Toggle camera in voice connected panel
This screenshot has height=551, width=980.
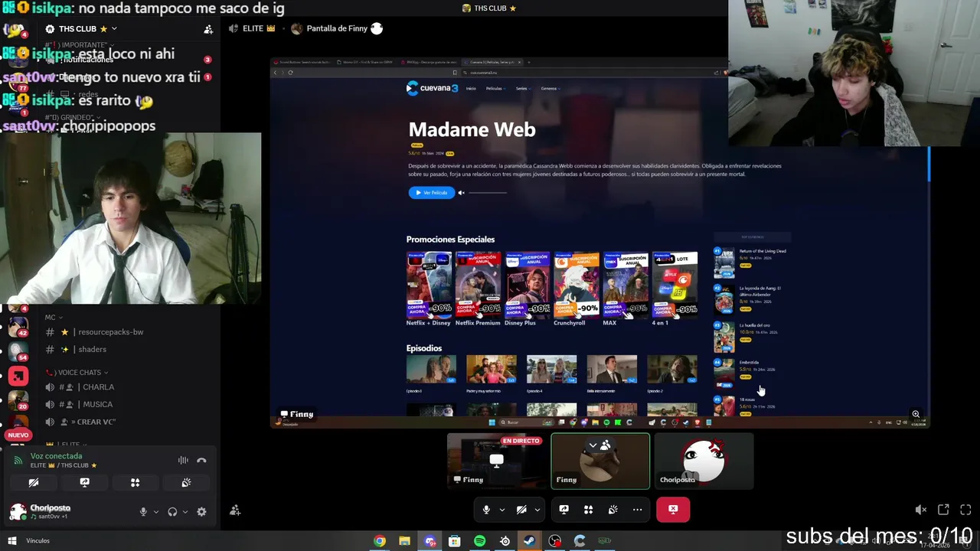(x=34, y=483)
